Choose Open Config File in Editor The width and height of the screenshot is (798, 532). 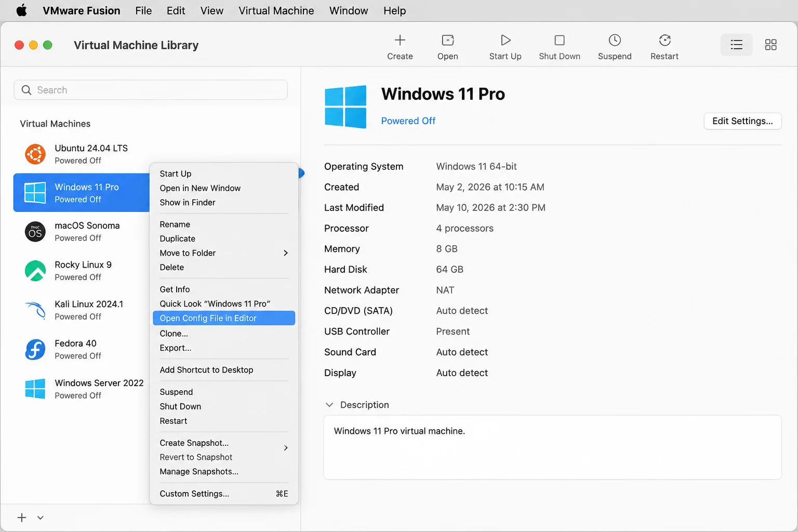coord(224,318)
